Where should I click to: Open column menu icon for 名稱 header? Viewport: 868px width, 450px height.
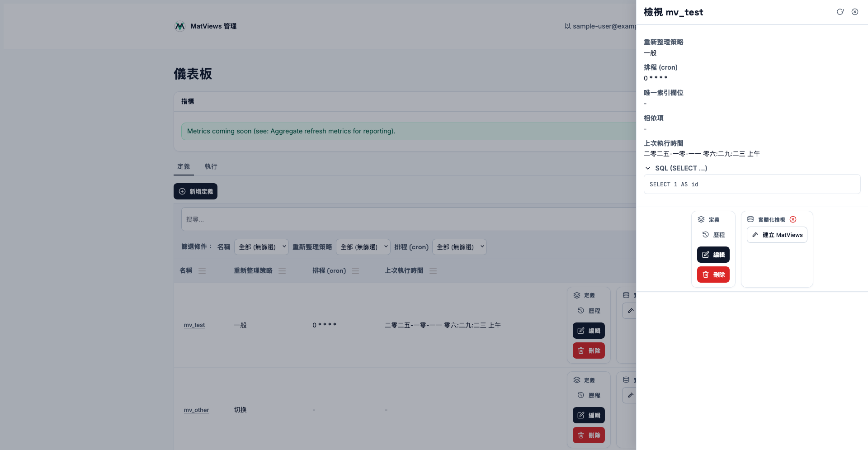coord(202,271)
